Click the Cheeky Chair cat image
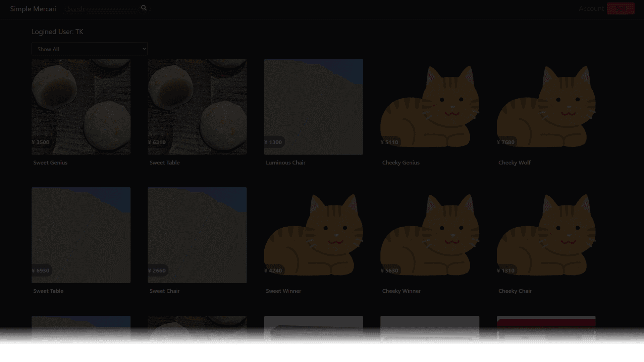Screen dimensions: 644x362 coord(546,235)
